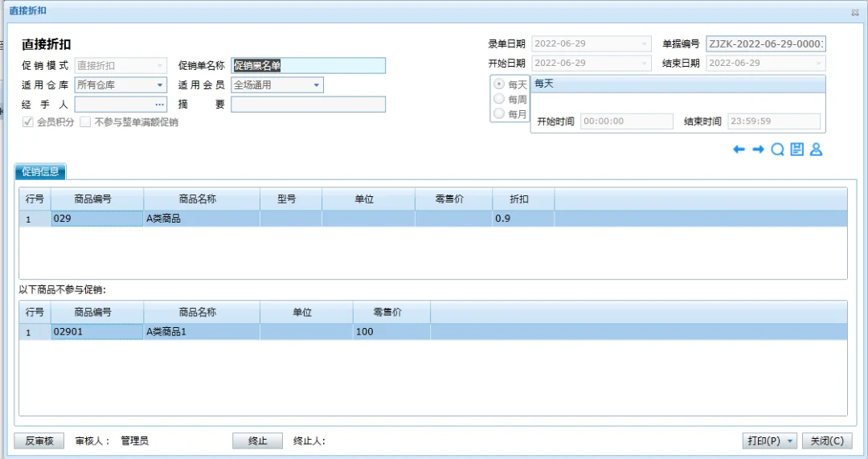Select the 每月 radio button
This screenshot has height=459, width=868.
pos(499,113)
